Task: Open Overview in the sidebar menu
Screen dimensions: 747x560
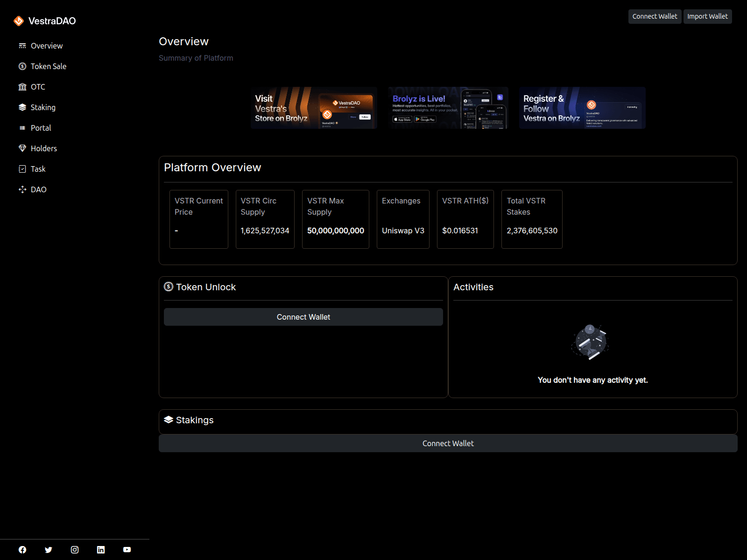Action: click(47, 46)
